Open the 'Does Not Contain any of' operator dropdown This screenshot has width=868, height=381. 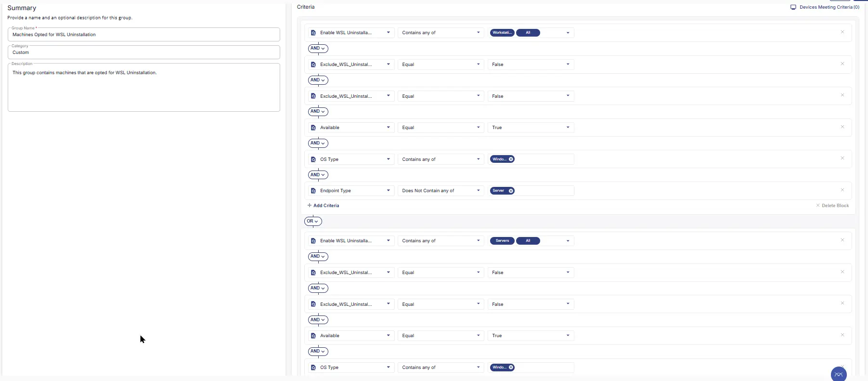point(440,191)
